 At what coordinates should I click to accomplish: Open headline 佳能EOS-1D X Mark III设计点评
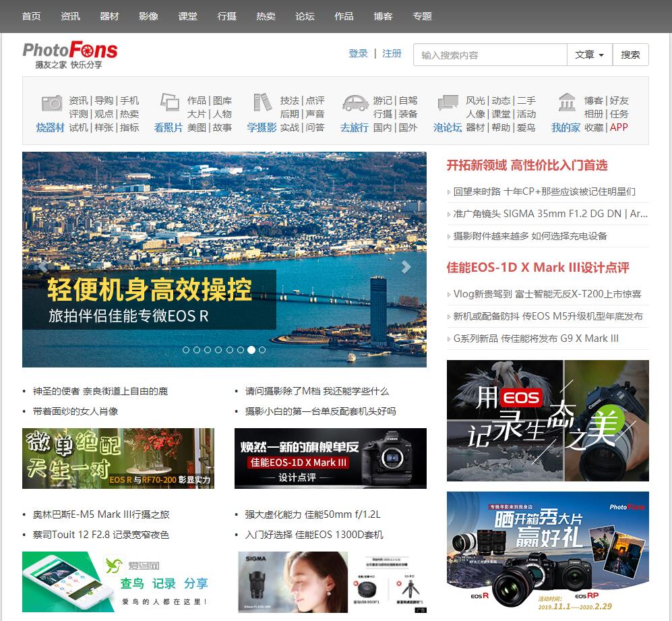point(538,268)
